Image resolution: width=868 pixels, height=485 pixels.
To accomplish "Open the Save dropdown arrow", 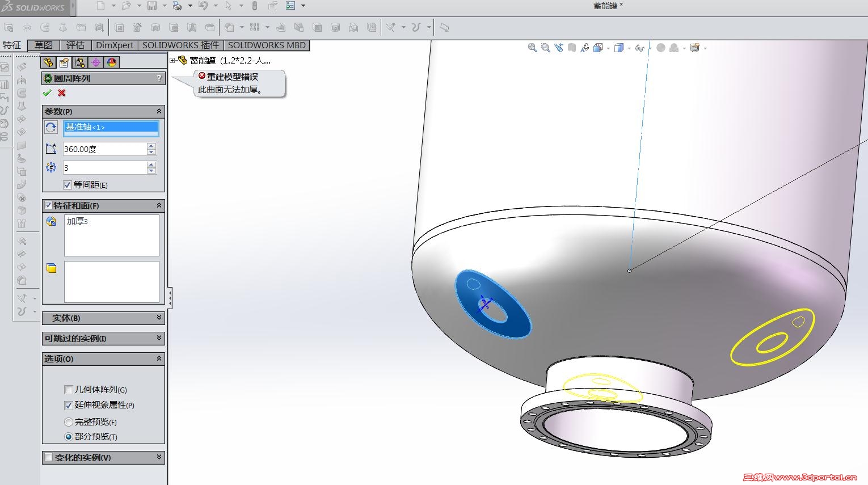I will point(165,6).
